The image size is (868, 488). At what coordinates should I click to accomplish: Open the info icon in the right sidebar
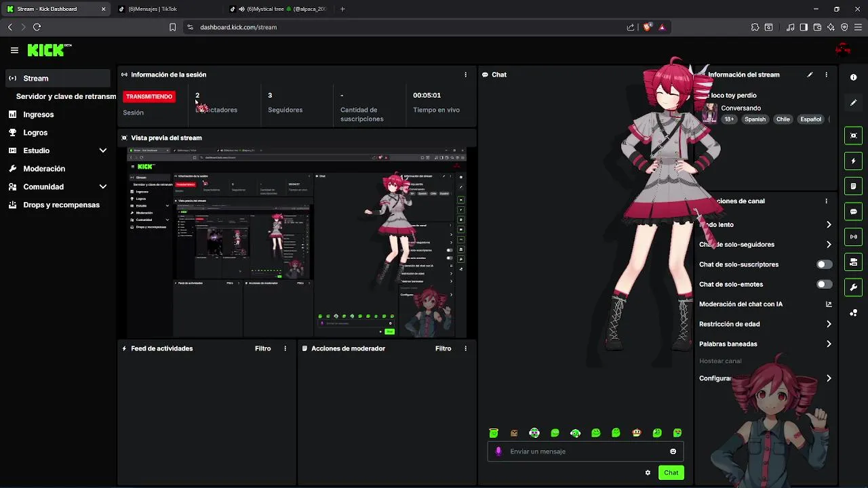point(853,77)
